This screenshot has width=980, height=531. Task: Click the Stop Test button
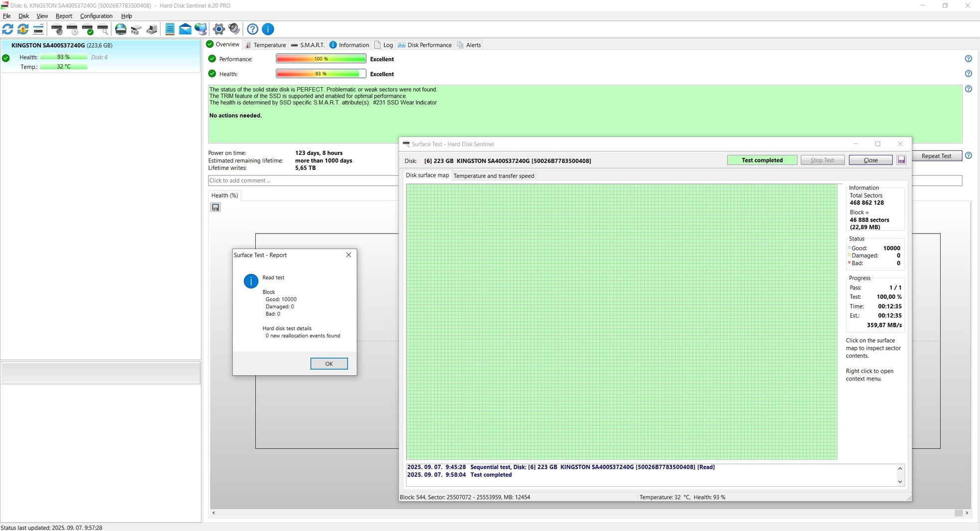pos(822,160)
